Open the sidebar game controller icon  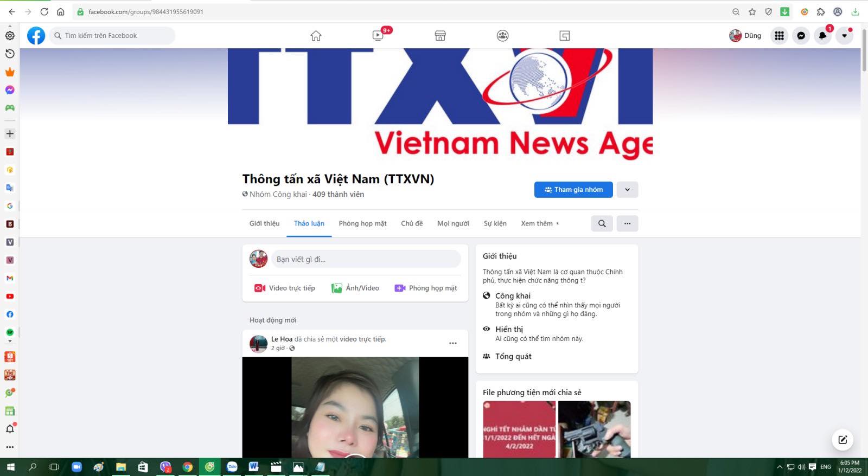point(10,108)
